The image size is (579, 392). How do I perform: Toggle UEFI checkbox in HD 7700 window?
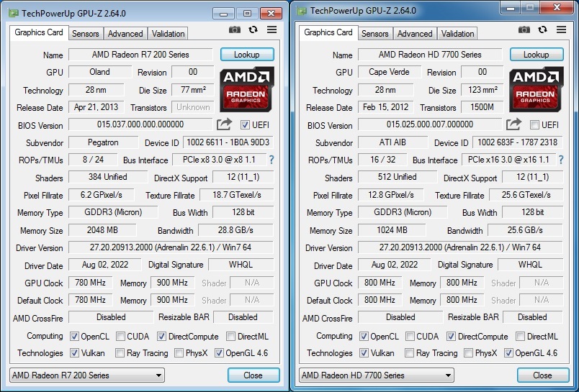(534, 124)
